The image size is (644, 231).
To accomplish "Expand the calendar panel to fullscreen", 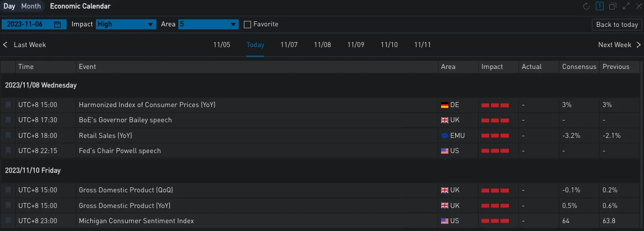I will click(626, 7).
